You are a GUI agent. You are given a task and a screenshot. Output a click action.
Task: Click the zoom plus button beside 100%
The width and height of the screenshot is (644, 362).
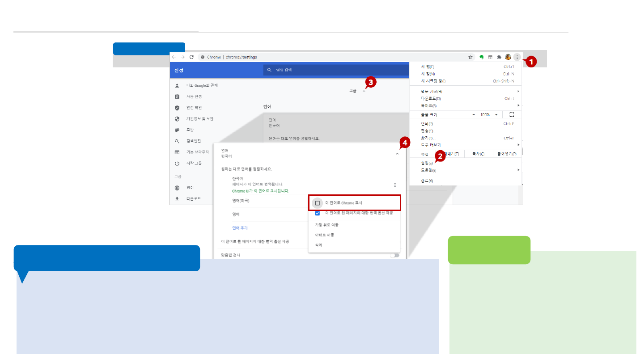[496, 115]
